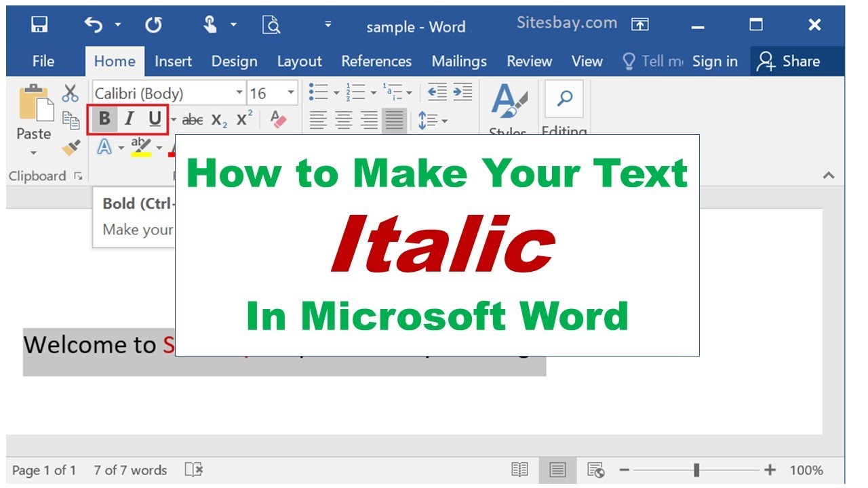Click the Sign in link
The image size is (868, 488).
pos(715,61)
